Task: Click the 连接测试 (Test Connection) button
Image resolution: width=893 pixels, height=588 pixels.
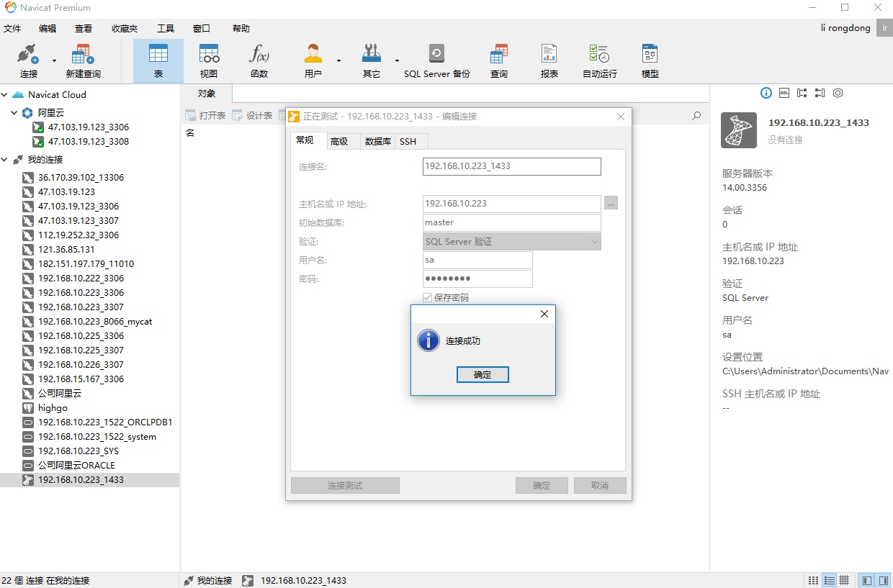Action: [x=345, y=486]
